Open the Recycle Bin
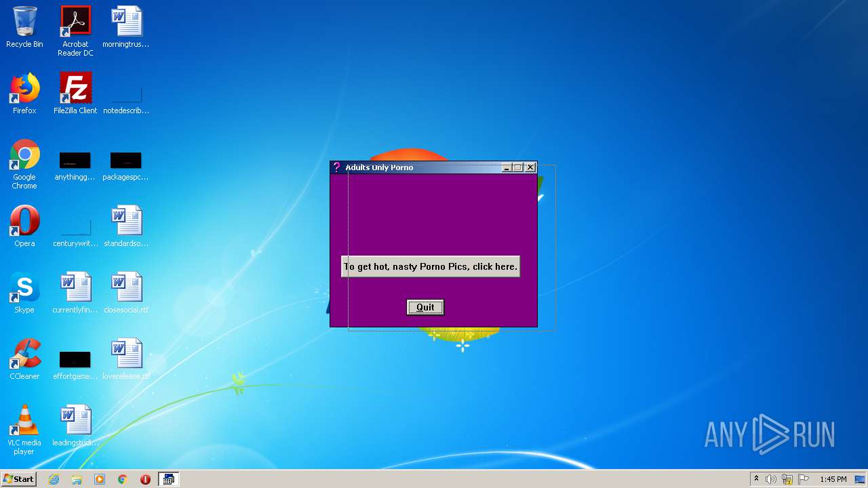 point(24,27)
